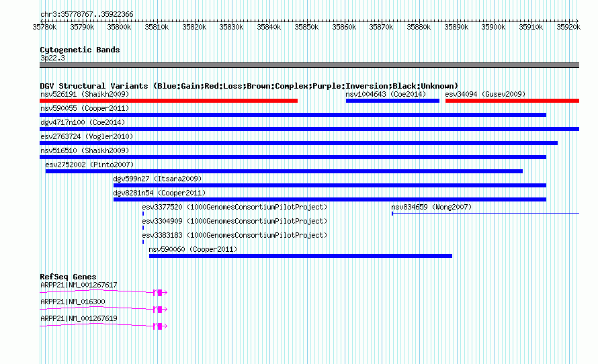This screenshot has height=364, width=598.
Task: Click the ARPP21|NM_001267619 label
Action: pyautogui.click(x=79, y=318)
